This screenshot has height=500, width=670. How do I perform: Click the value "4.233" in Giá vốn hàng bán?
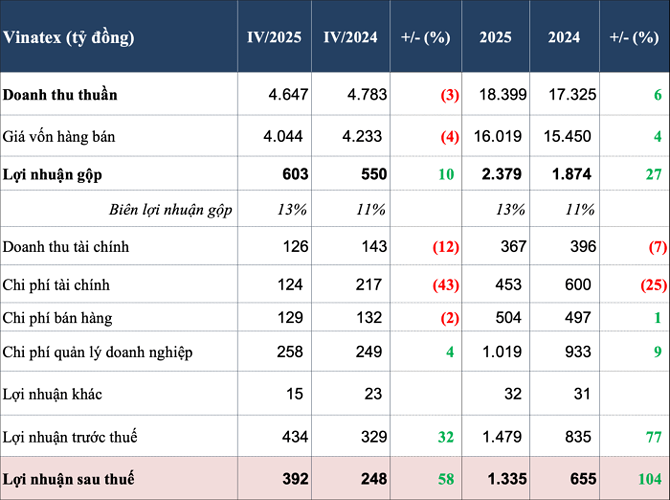click(x=362, y=136)
